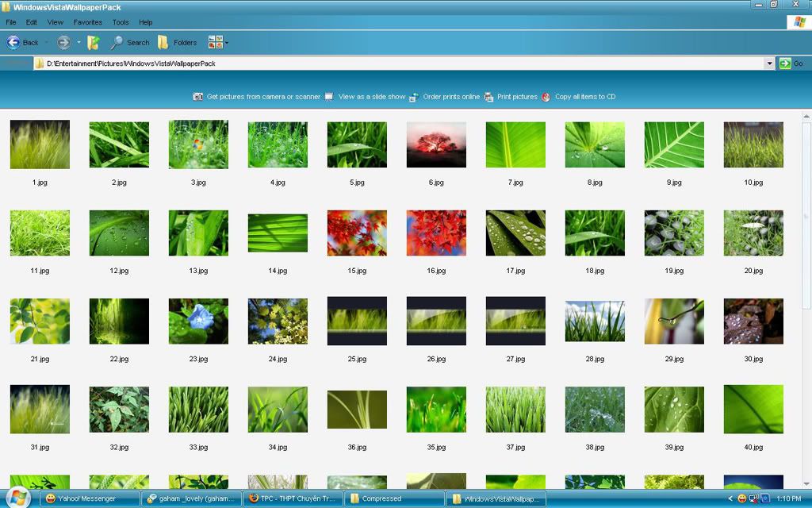
Task: Click the Windows flag logo at top right
Action: 799,22
